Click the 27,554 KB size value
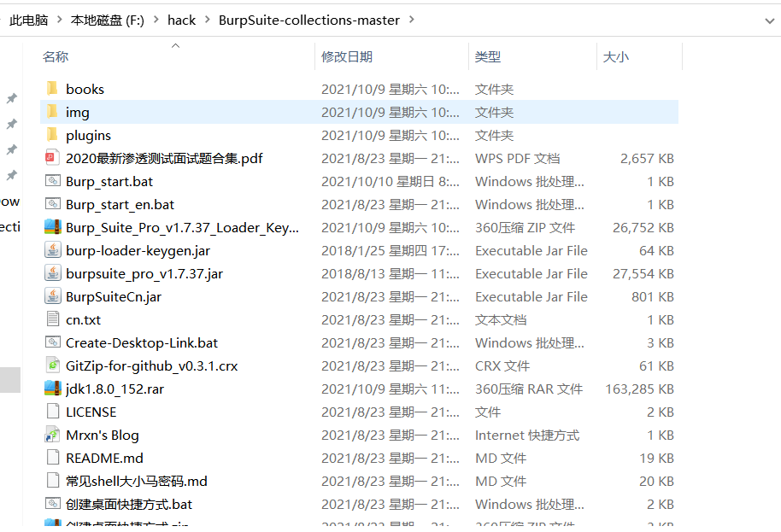 click(643, 274)
